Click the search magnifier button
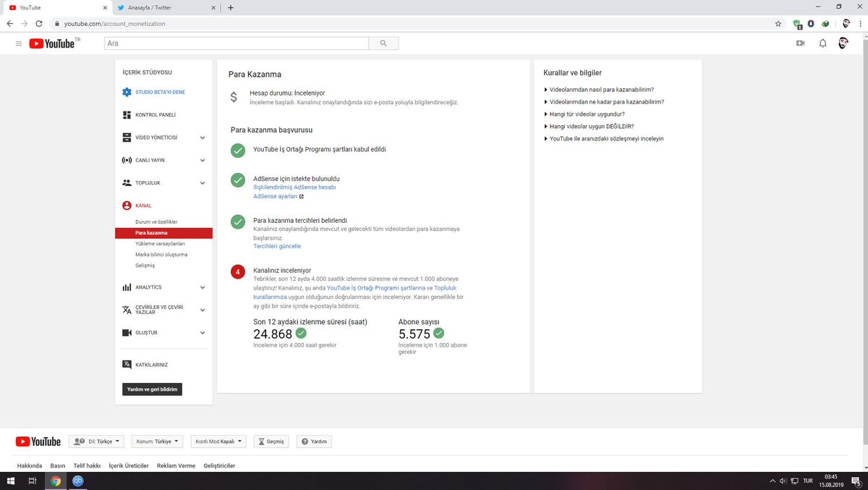 click(383, 43)
